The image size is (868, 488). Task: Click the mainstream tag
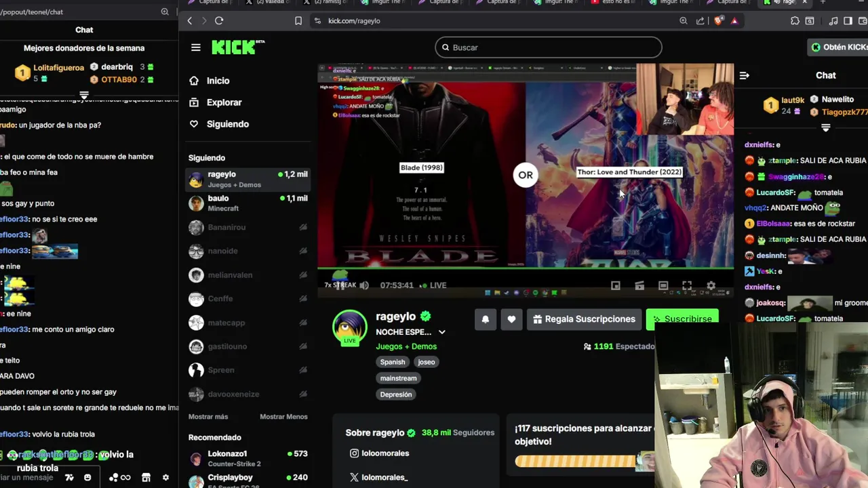tap(398, 378)
